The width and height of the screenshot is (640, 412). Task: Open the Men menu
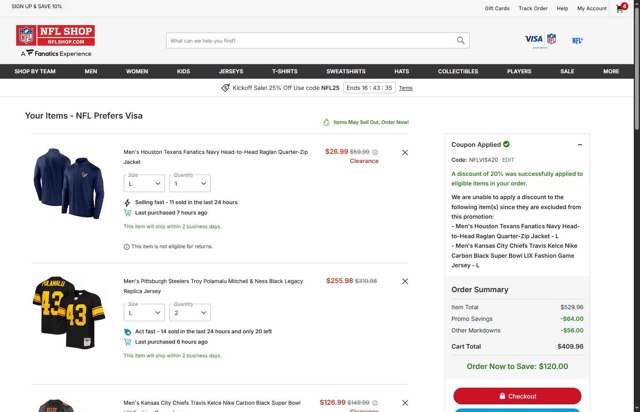(91, 71)
